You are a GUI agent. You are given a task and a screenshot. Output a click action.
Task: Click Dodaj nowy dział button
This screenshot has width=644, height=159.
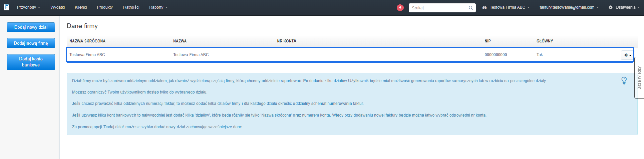coord(31,27)
